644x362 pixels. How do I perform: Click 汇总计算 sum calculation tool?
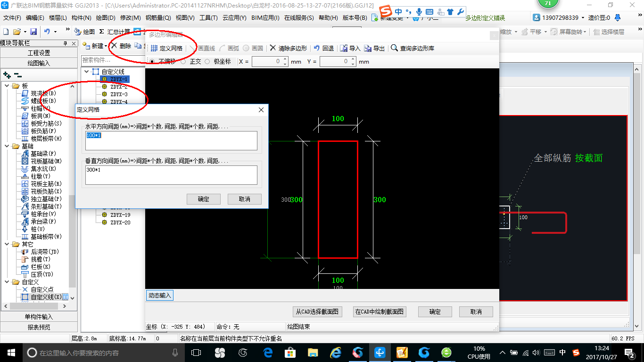pos(115,32)
